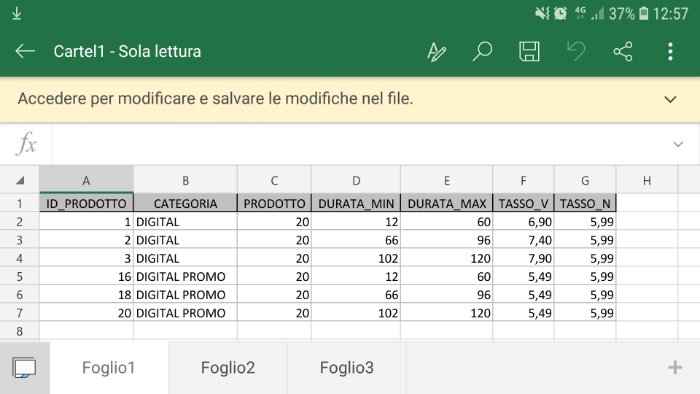Open the three-dot overflow menu
Viewport: 700px width, 394px height.
coord(670,51)
